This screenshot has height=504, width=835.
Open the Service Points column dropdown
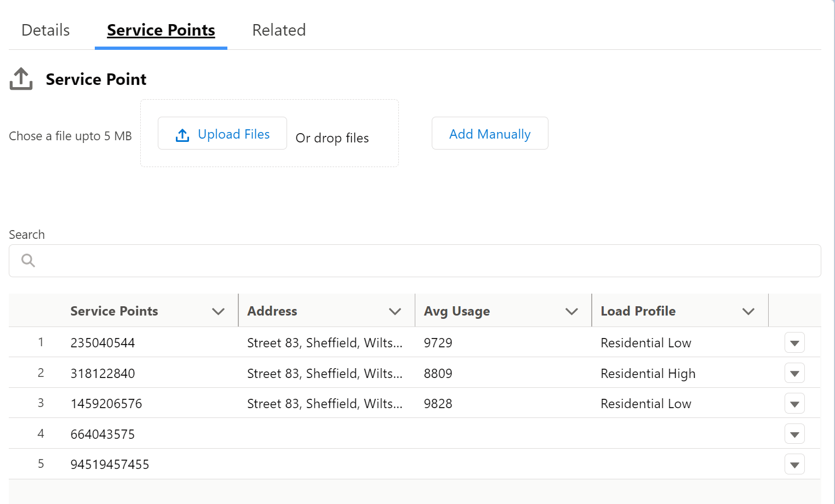pyautogui.click(x=219, y=311)
